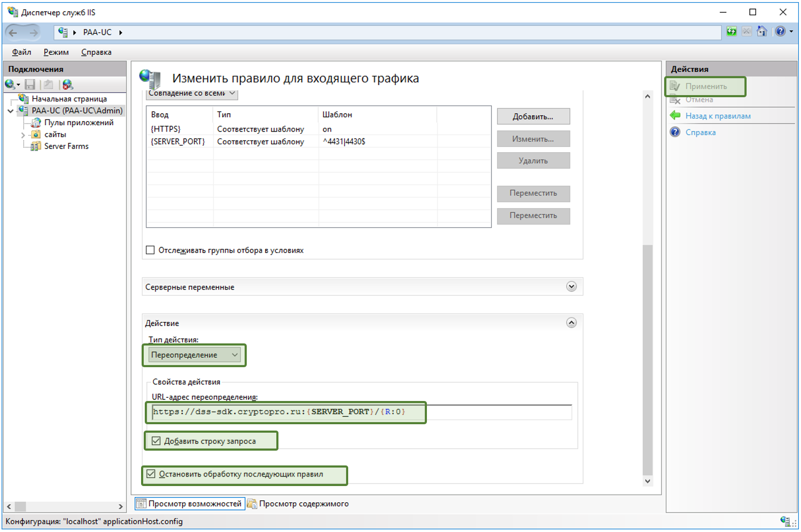Open the Режим menu

point(56,52)
